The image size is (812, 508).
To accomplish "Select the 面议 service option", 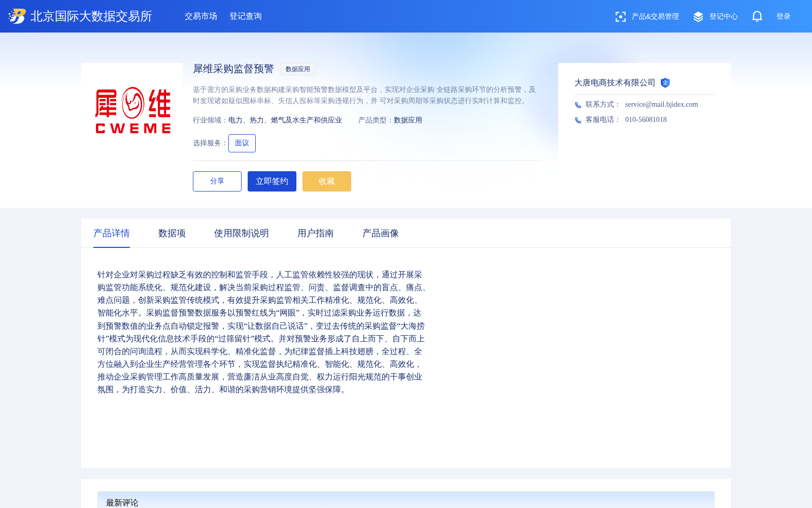I will (242, 143).
